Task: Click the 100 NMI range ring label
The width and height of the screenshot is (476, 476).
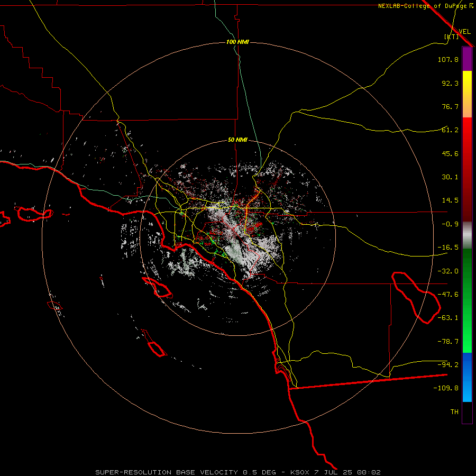Action: (x=237, y=42)
